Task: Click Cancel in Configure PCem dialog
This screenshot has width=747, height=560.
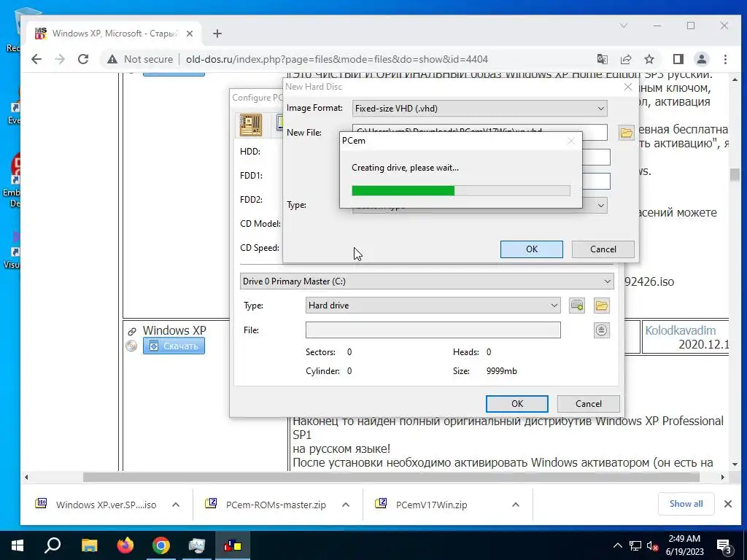Action: coord(589,404)
